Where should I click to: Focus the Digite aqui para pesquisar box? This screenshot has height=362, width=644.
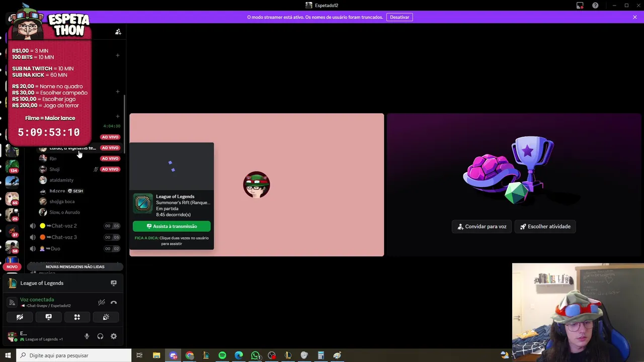coord(74,355)
